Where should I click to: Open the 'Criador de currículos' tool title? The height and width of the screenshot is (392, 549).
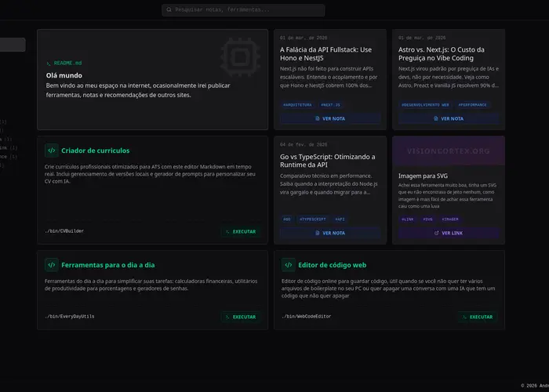pos(95,151)
